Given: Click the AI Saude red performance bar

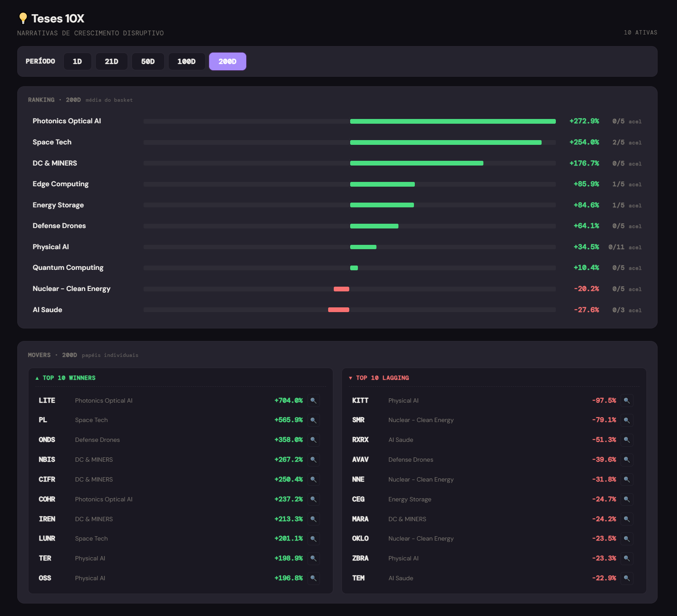Looking at the screenshot, I should tap(338, 310).
